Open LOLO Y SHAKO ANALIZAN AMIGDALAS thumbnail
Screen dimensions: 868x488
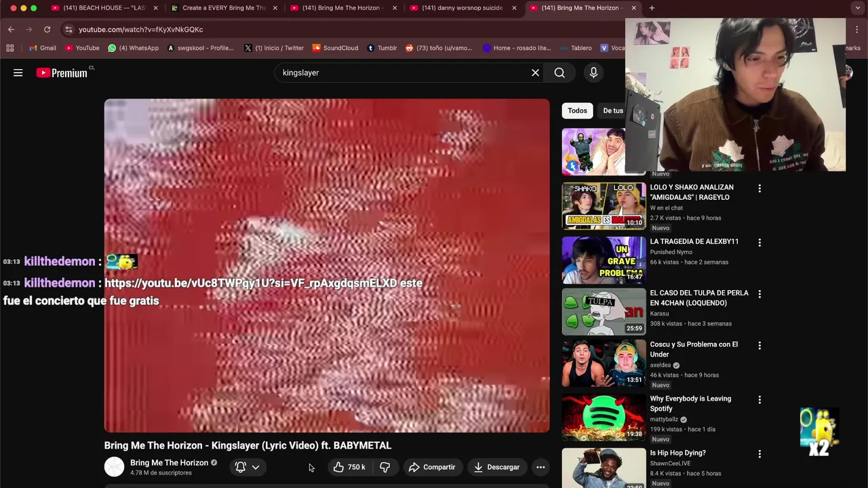click(x=604, y=206)
